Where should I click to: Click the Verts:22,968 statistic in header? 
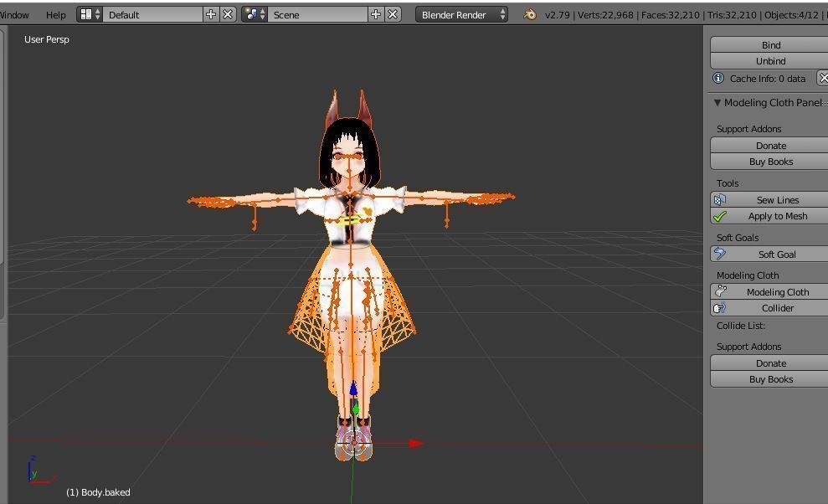[605, 15]
